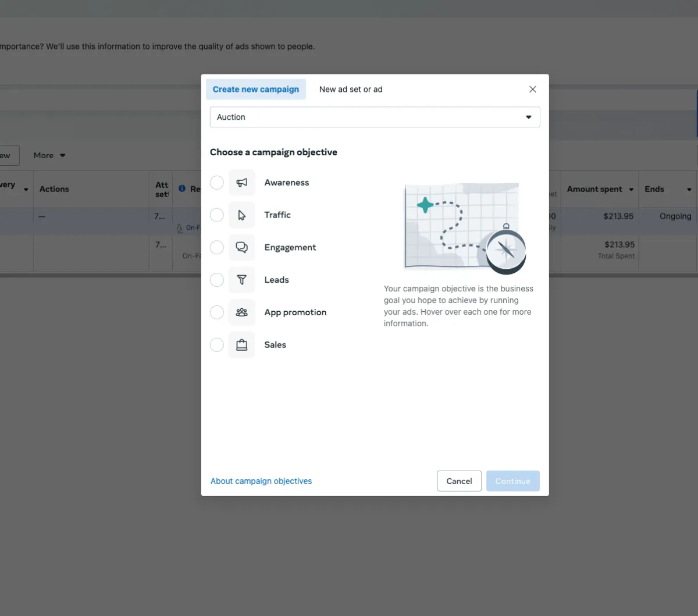The height and width of the screenshot is (616, 698).
Task: Click the Engagement chat bubble icon
Action: click(x=242, y=248)
